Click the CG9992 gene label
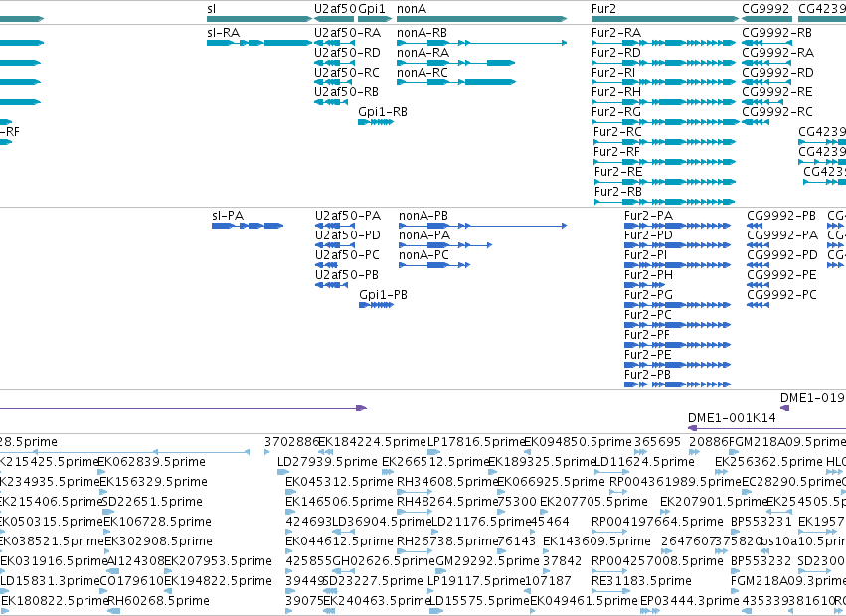This screenshot has width=846, height=616. 765,9
